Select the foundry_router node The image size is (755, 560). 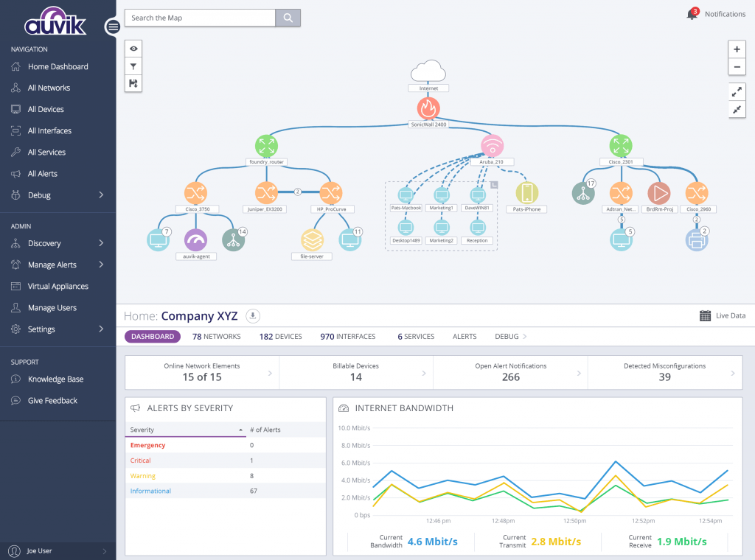coord(266,146)
